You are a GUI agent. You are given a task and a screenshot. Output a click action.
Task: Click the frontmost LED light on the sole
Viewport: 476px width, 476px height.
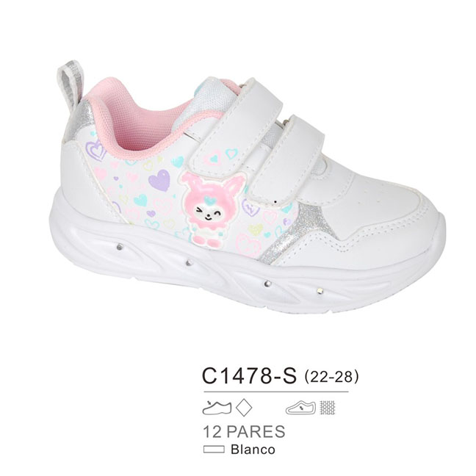320,290
